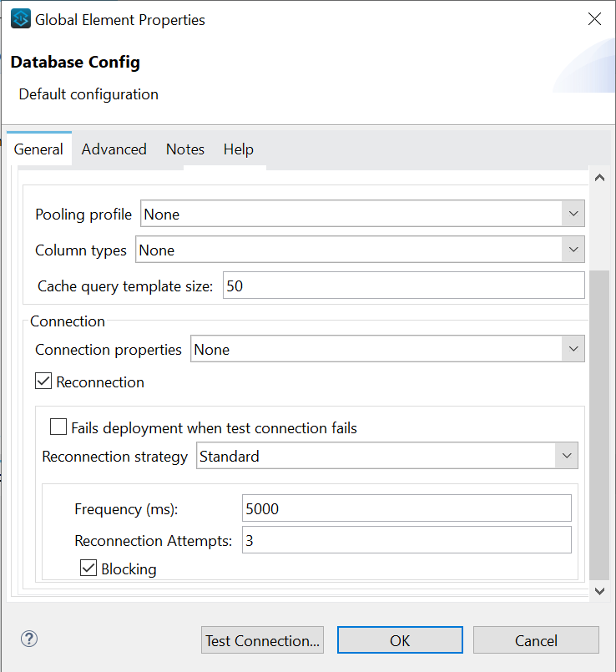The width and height of the screenshot is (616, 672).
Task: Select the General tab
Action: point(38,149)
